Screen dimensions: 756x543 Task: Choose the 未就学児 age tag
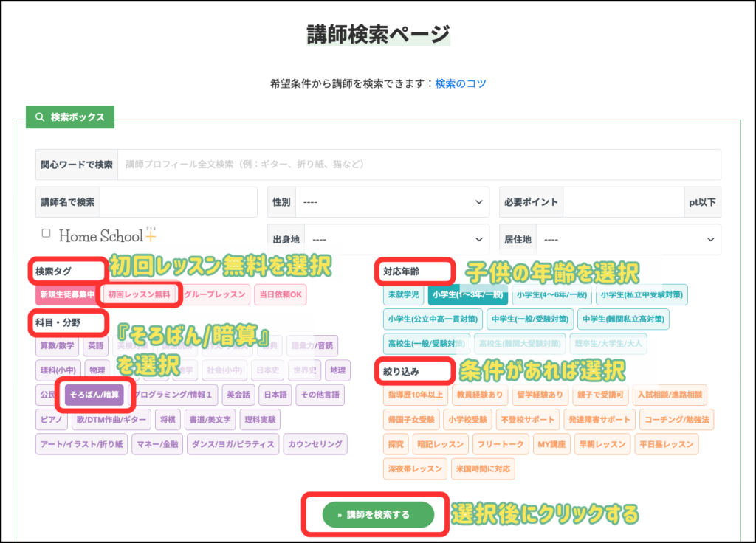pyautogui.click(x=402, y=294)
